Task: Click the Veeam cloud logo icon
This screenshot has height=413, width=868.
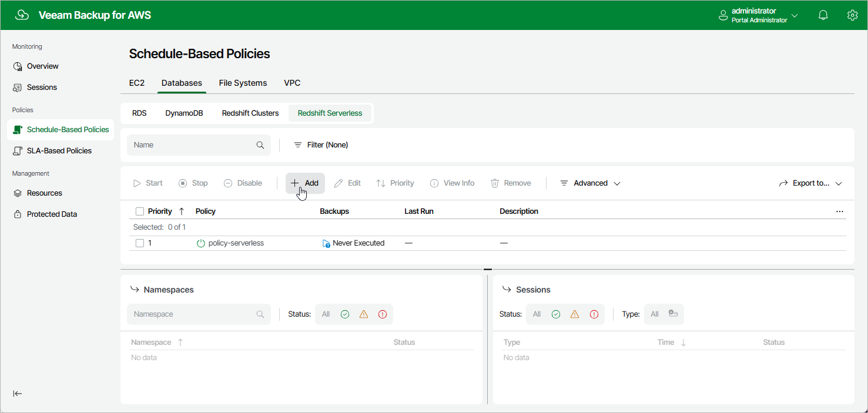Action: [22, 15]
